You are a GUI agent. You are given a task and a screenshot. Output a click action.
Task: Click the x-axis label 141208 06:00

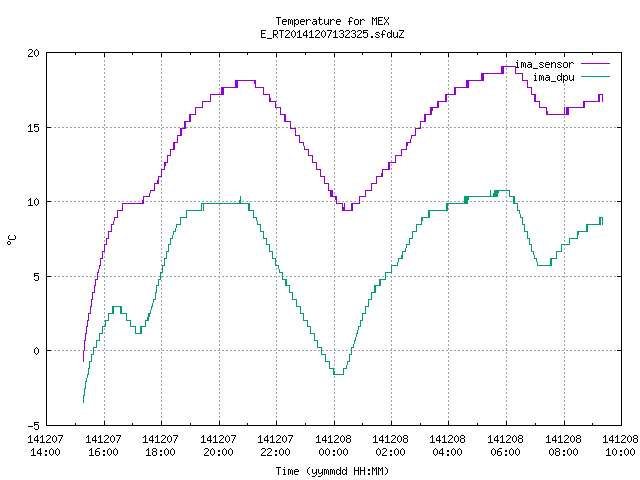506,445
